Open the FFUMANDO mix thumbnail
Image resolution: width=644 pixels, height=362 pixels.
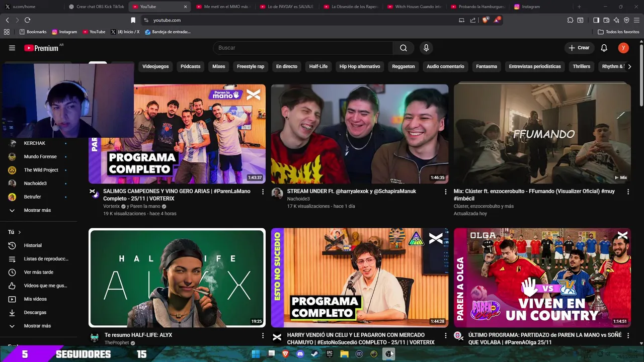[x=542, y=134]
